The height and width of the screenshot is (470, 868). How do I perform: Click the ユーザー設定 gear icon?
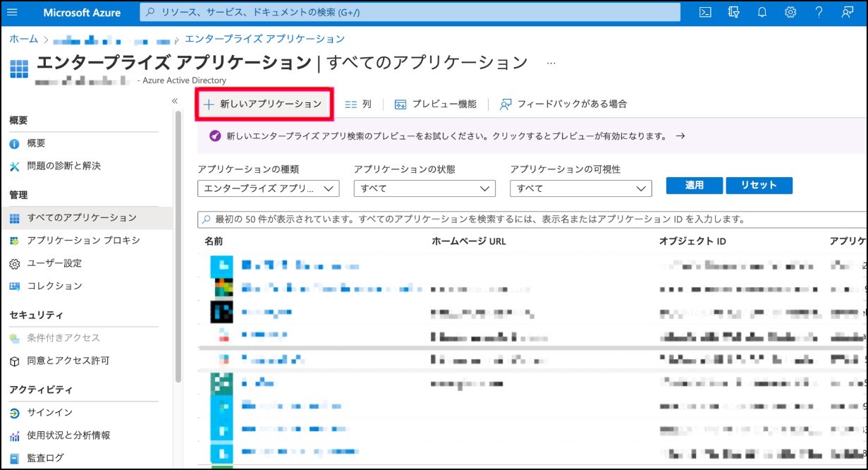(x=15, y=263)
